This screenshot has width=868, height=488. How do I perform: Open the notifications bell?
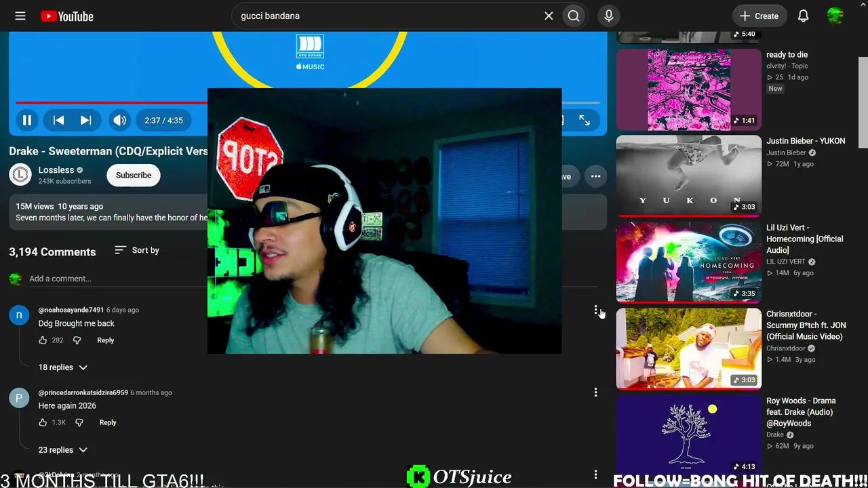tap(803, 16)
